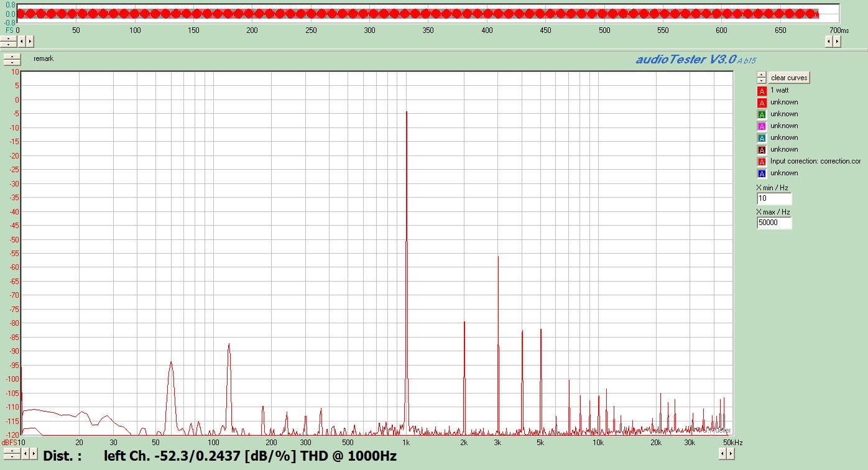Toggle the red '1 watt' curve marker

[x=762, y=91]
